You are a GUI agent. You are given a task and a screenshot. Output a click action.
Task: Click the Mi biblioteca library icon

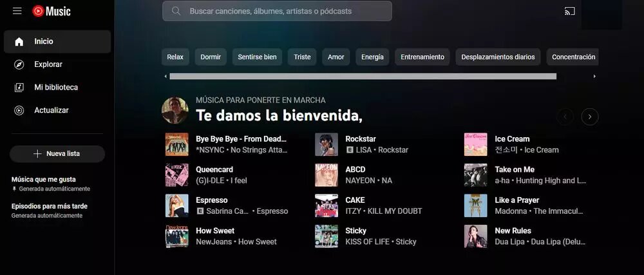(19, 88)
